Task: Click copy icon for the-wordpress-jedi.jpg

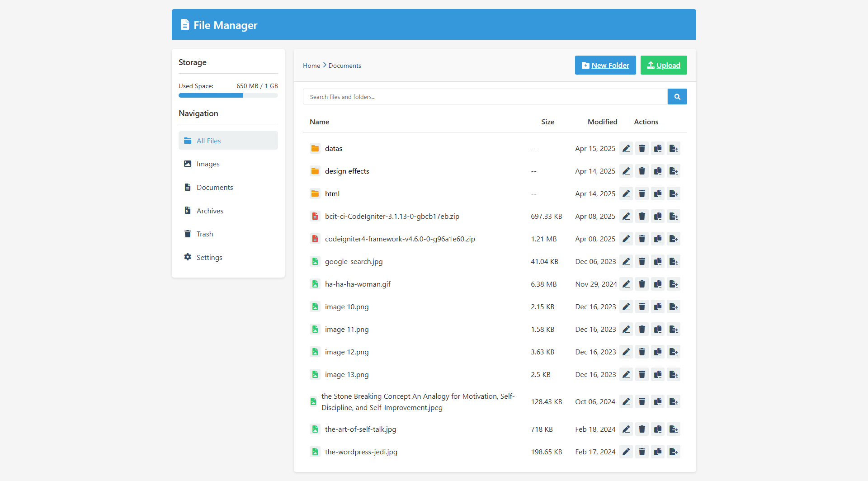Action: click(658, 452)
